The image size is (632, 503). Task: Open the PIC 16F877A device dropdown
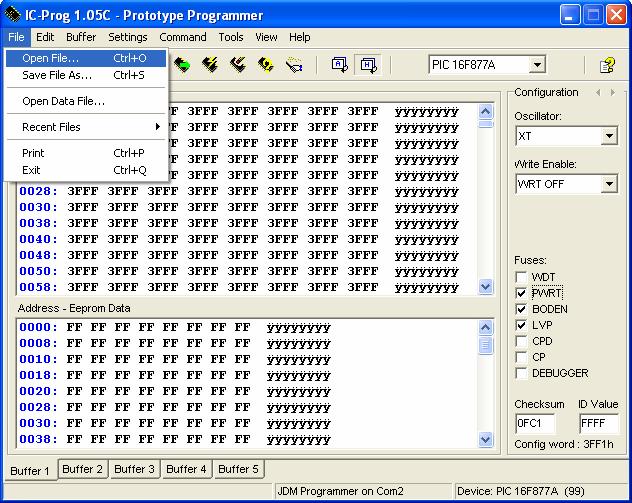click(537, 64)
